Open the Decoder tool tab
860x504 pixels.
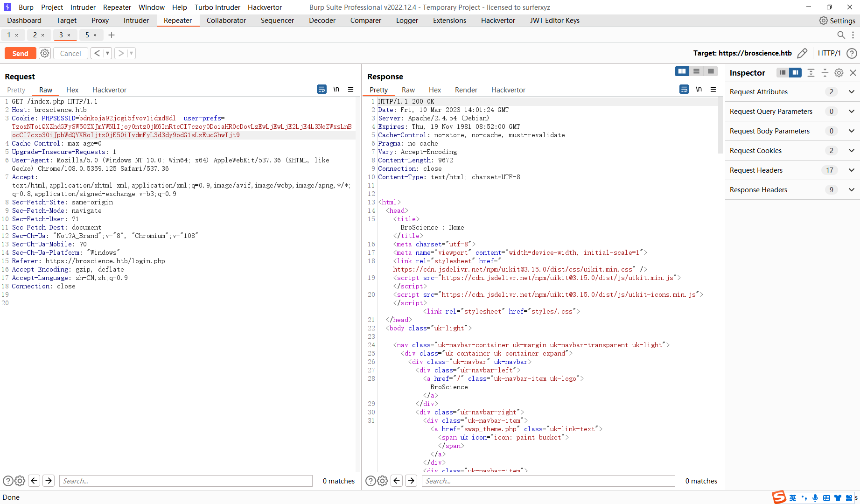coord(322,21)
